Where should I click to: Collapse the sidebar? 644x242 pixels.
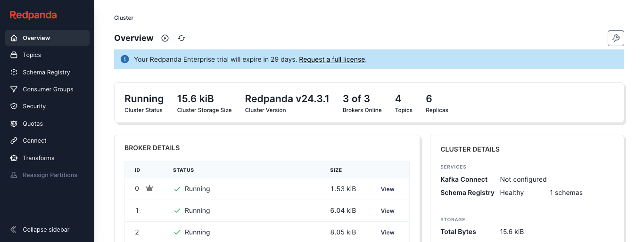click(47, 230)
